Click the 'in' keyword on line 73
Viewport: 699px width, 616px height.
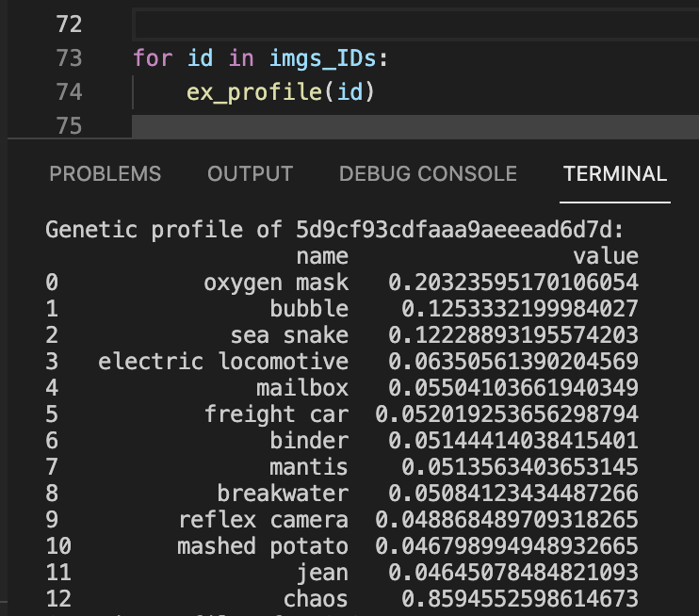click(241, 58)
